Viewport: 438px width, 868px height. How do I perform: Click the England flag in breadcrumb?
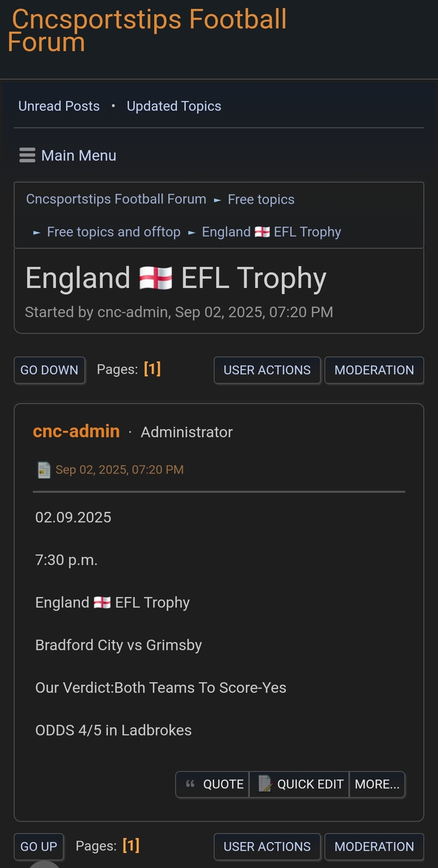(262, 232)
